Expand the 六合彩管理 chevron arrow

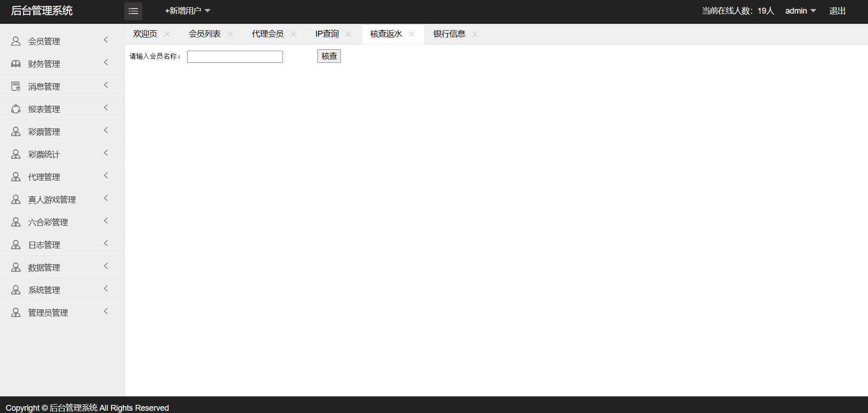pyautogui.click(x=106, y=221)
